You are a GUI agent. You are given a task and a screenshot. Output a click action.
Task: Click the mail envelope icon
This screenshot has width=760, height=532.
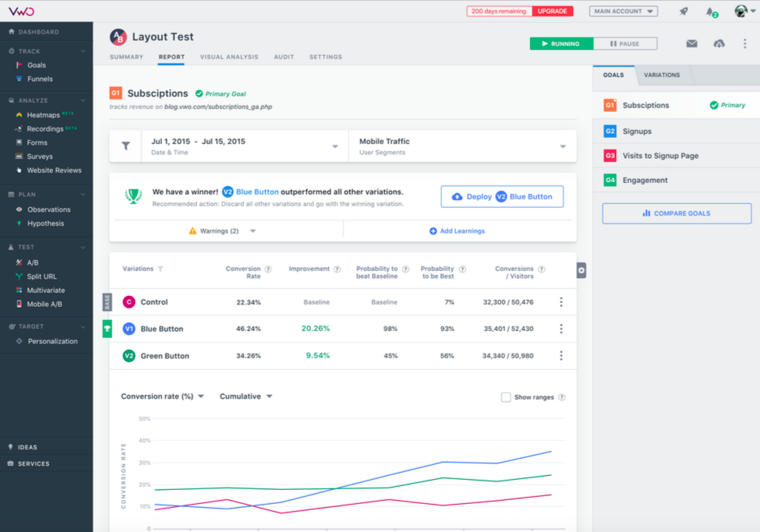click(x=691, y=44)
